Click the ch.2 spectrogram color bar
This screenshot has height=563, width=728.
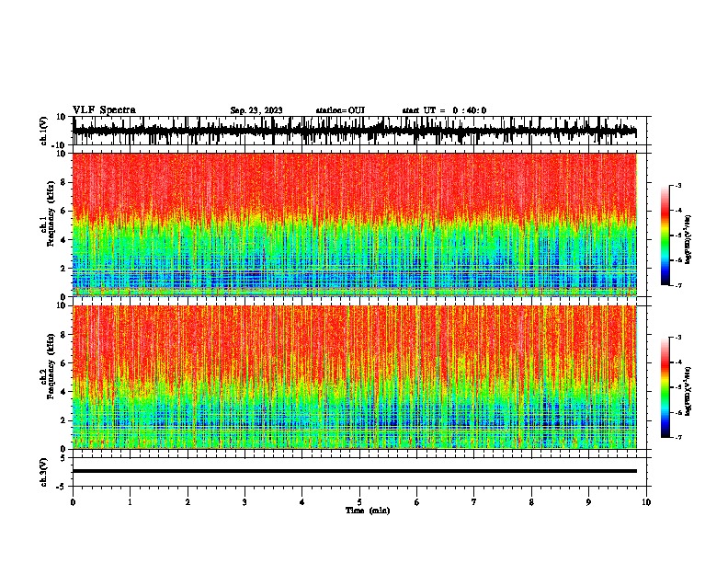(x=665, y=387)
